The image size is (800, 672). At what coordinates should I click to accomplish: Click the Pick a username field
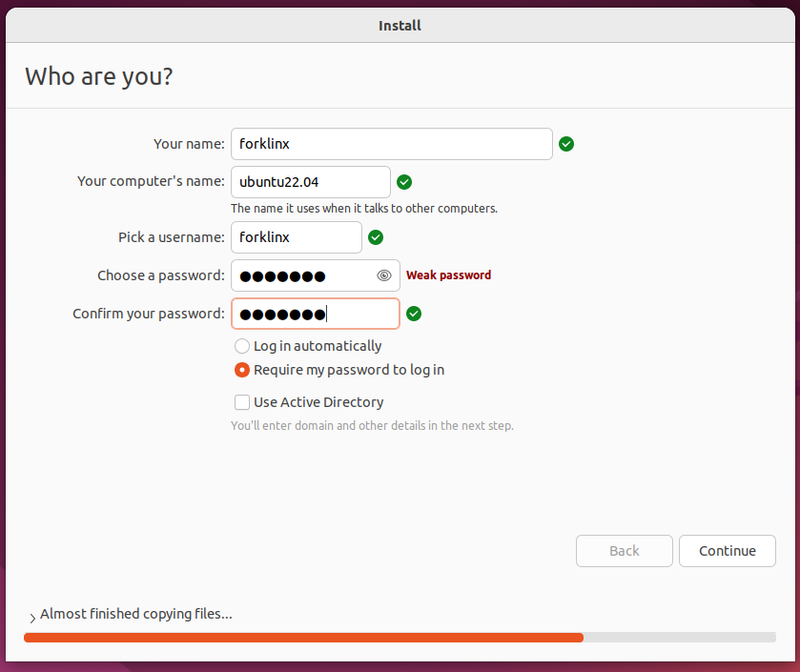[296, 237]
